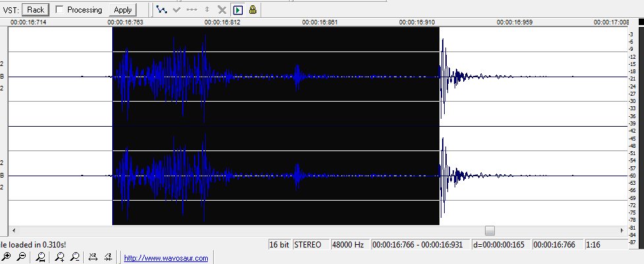
Task: Click the 00:00:16:763 ruler time mark
Action: 125,22
